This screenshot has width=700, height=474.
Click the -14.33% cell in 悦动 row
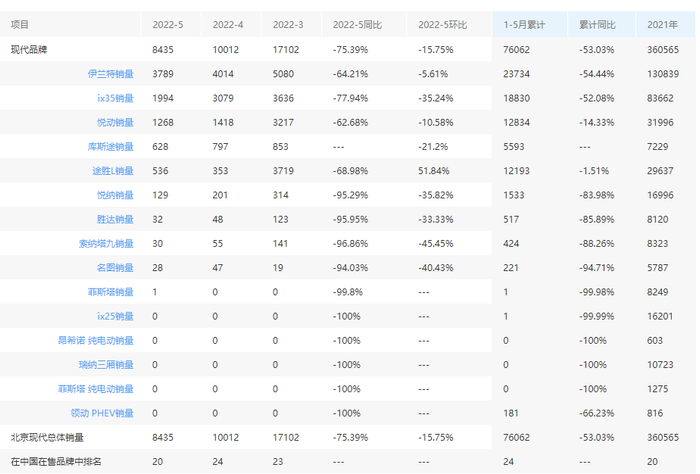coord(596,122)
